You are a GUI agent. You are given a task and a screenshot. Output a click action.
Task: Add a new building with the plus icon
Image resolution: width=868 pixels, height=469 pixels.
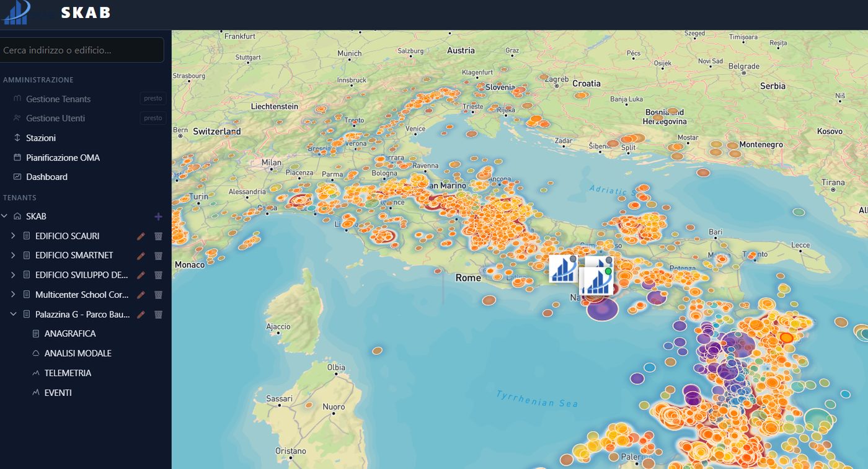tap(158, 217)
